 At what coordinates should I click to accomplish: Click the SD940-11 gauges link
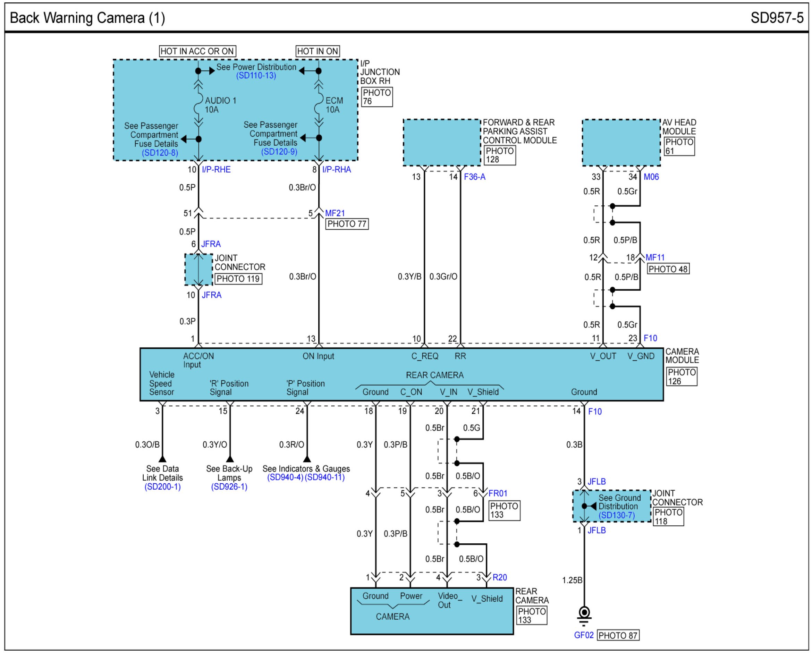[325, 478]
